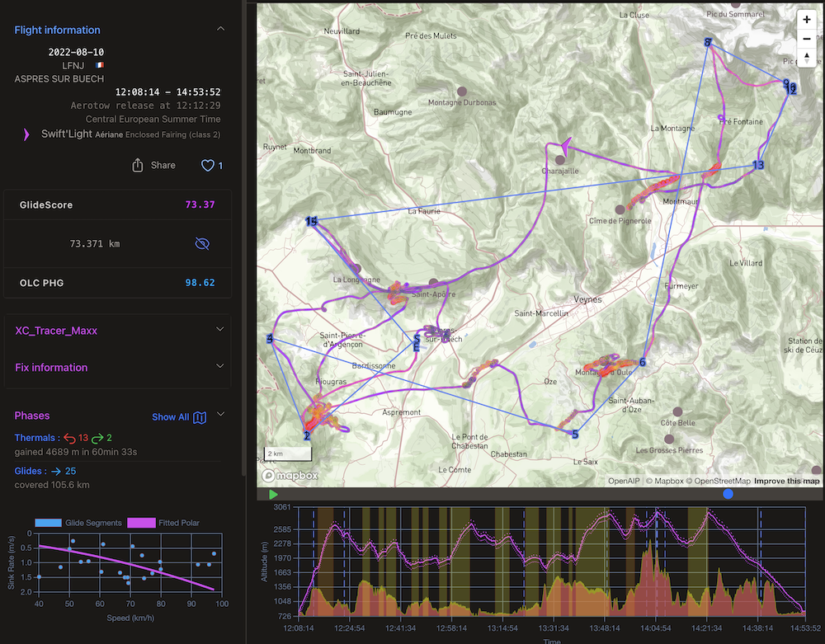Select the GlideScore scoring row

pyautogui.click(x=118, y=204)
